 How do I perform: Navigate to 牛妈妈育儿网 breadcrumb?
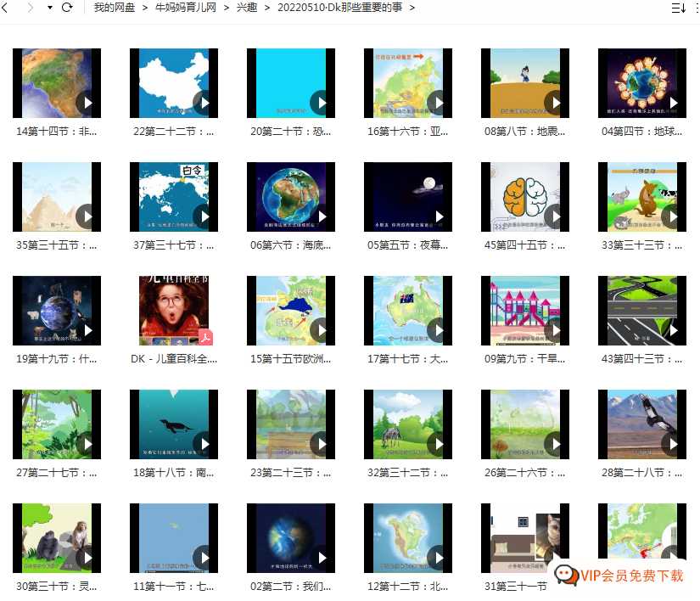coord(186,8)
